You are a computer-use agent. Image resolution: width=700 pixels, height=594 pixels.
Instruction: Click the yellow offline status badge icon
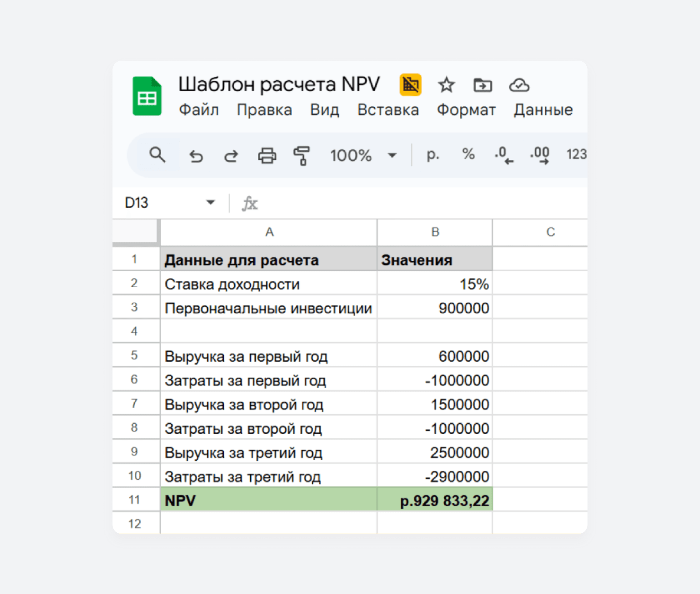coord(410,85)
